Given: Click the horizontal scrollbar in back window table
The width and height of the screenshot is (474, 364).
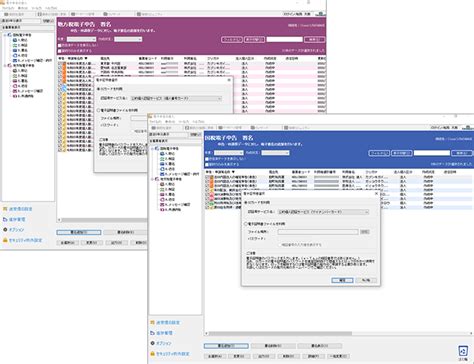Looking at the screenshot, I should 104,220.
